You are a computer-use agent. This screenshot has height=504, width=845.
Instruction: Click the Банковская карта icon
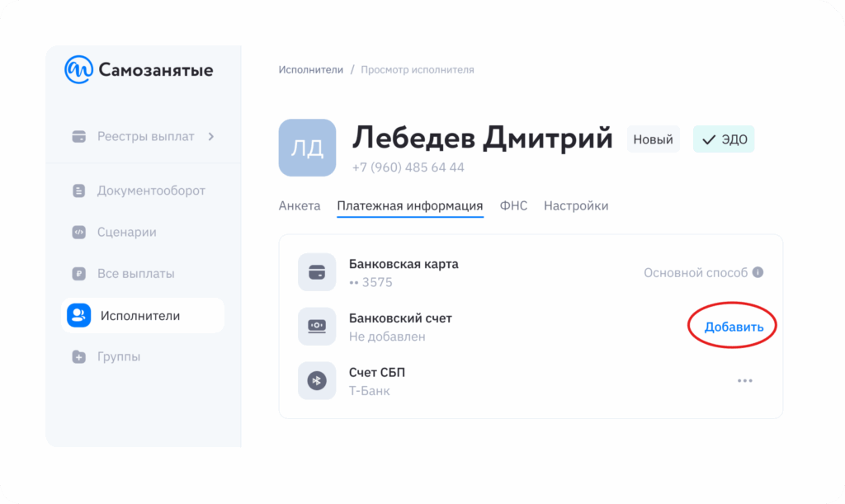coord(317,273)
